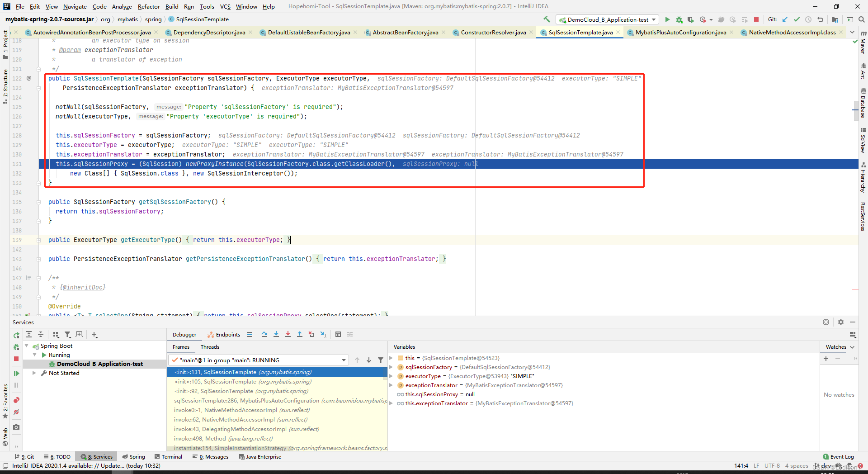868x474 pixels.
Task: Click the camera thread dump icon
Action: pyautogui.click(x=16, y=427)
